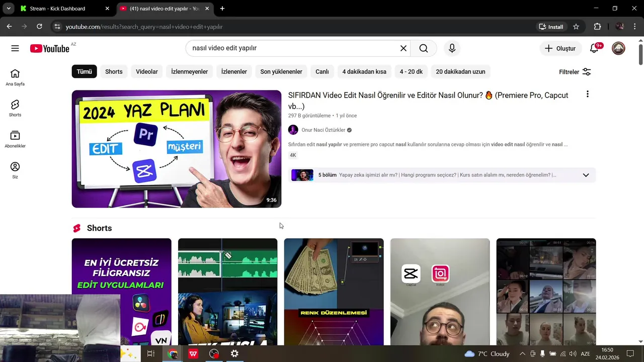Open the Siz sidebar section
Viewport: 644px width, 362px height.
pos(15,170)
